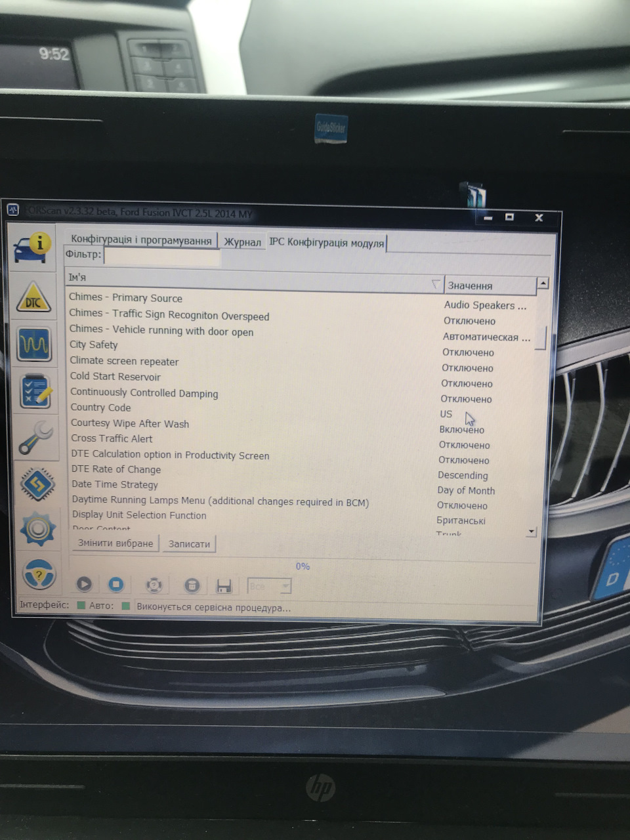Click the 'Audio Speakers ...' value
The width and height of the screenshot is (630, 840).
[x=485, y=305]
